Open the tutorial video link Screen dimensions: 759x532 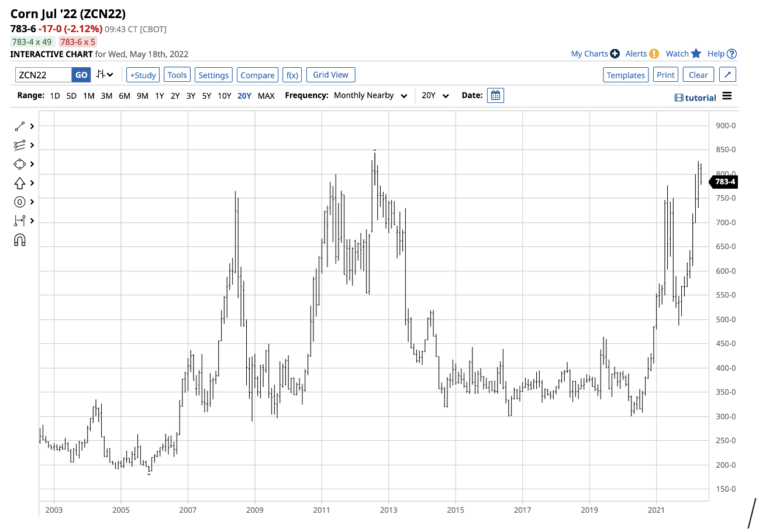(x=695, y=98)
